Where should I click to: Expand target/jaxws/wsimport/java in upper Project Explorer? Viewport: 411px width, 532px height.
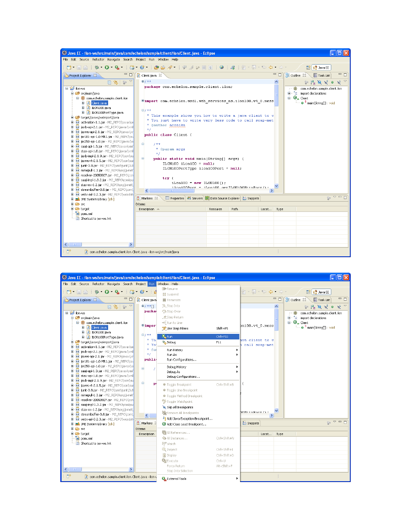(x=72, y=117)
